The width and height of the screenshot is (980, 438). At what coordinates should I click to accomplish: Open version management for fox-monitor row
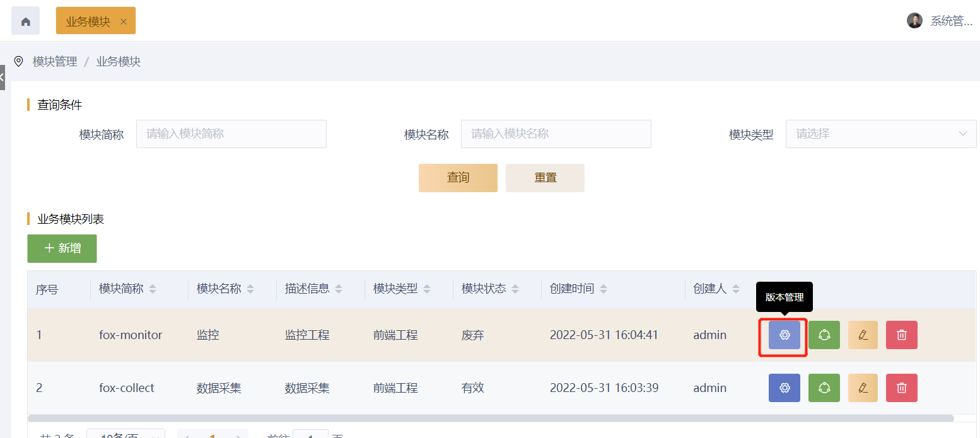tap(784, 335)
